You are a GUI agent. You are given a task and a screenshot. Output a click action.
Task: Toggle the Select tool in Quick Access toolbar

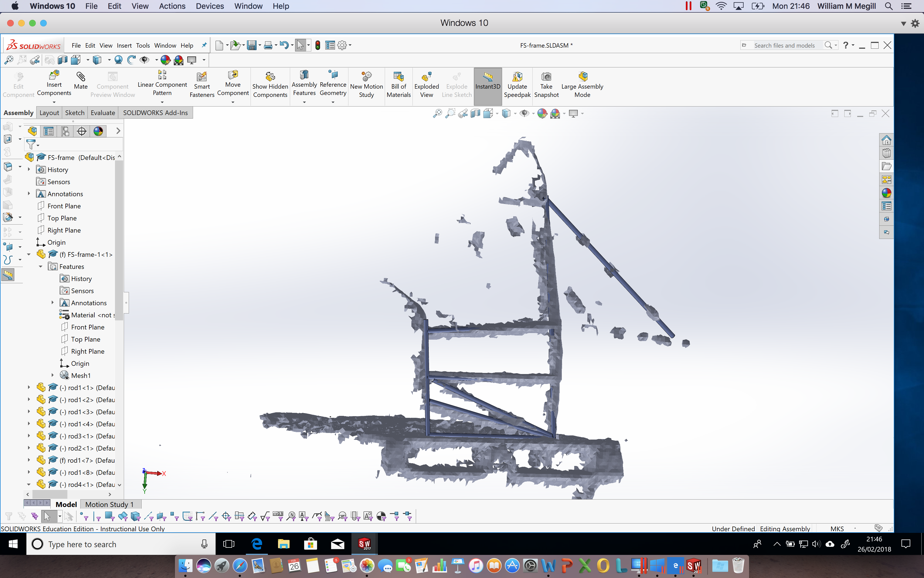tap(300, 45)
